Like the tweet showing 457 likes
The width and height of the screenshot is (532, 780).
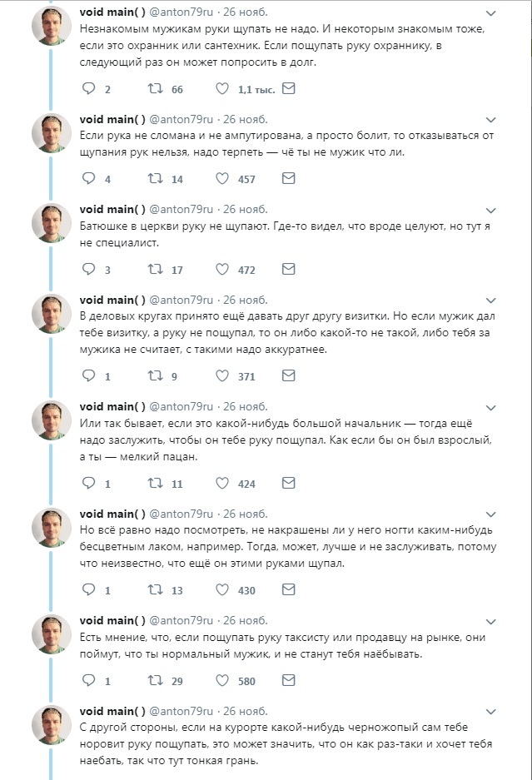click(x=222, y=178)
